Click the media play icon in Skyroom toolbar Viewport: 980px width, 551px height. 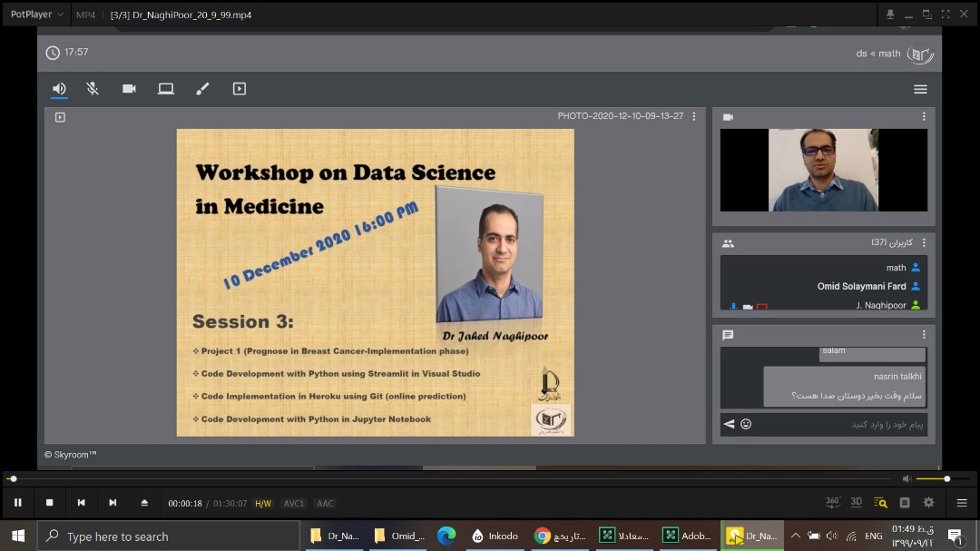[x=240, y=89]
